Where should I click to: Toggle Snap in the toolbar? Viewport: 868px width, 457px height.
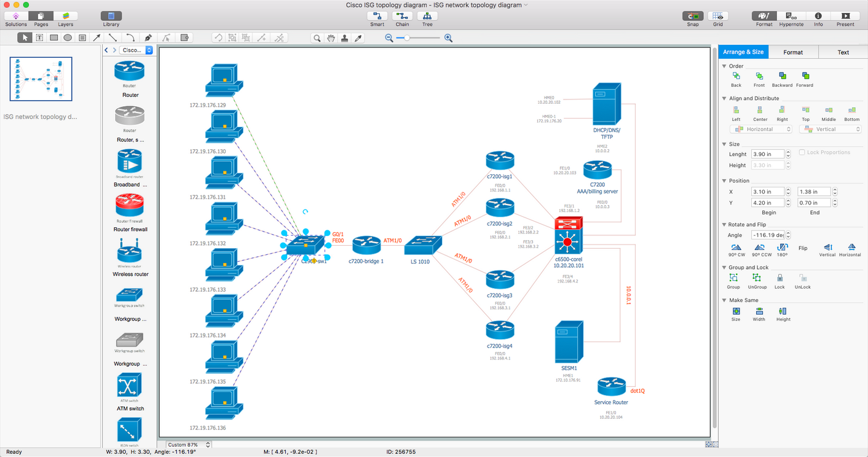[693, 16]
